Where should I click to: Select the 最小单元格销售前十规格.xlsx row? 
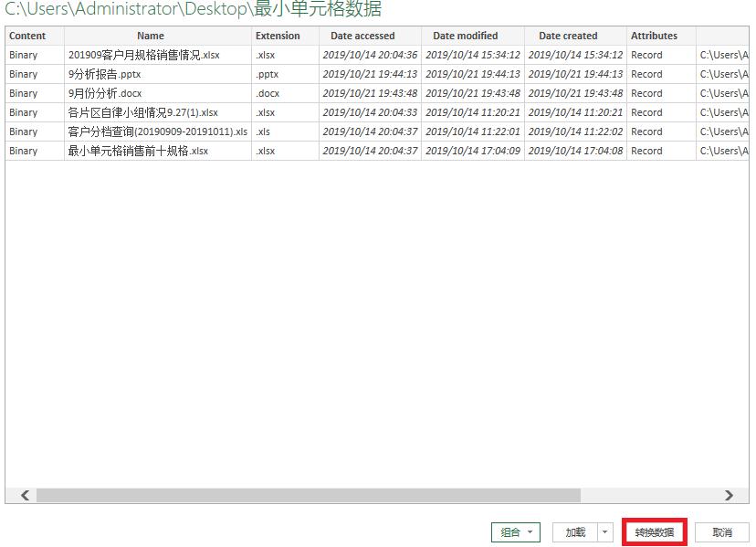coord(150,151)
